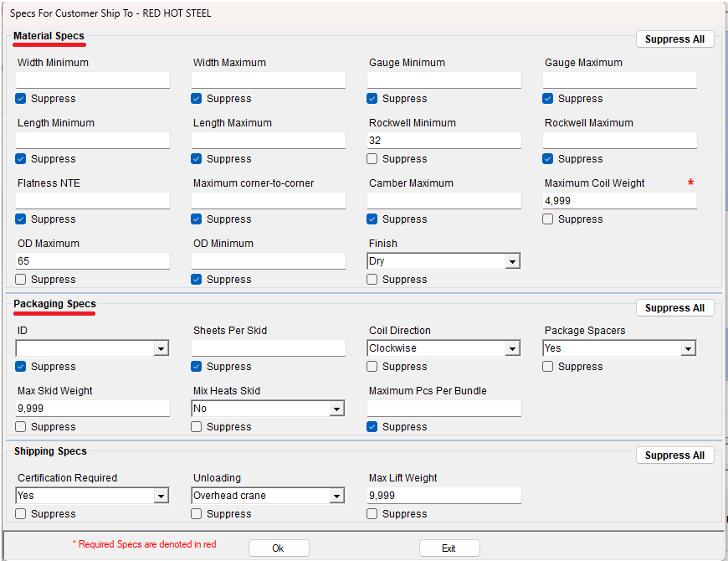Click the Sheets Per Skid input field
This screenshot has width=728, height=561.
[x=269, y=347]
